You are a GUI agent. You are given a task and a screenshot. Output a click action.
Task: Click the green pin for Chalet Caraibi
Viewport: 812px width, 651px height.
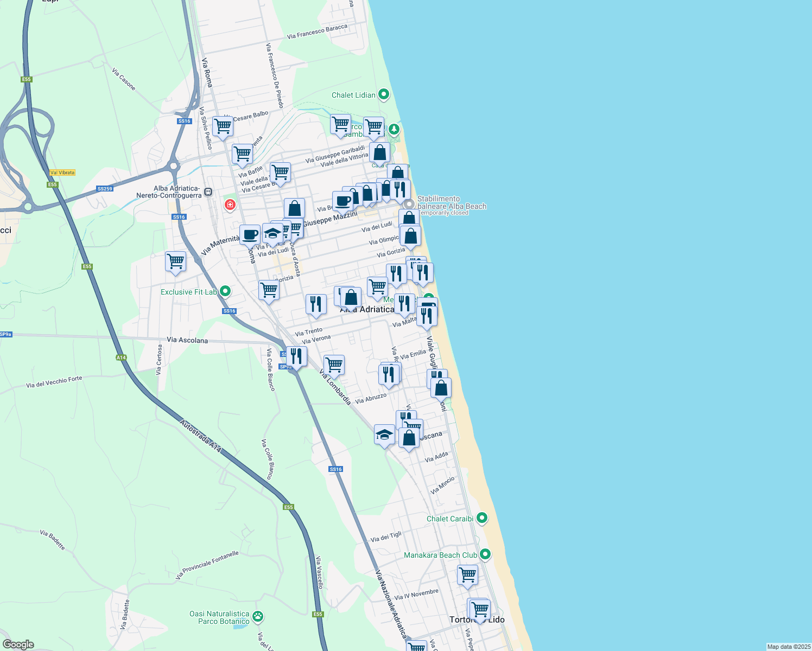(x=481, y=518)
